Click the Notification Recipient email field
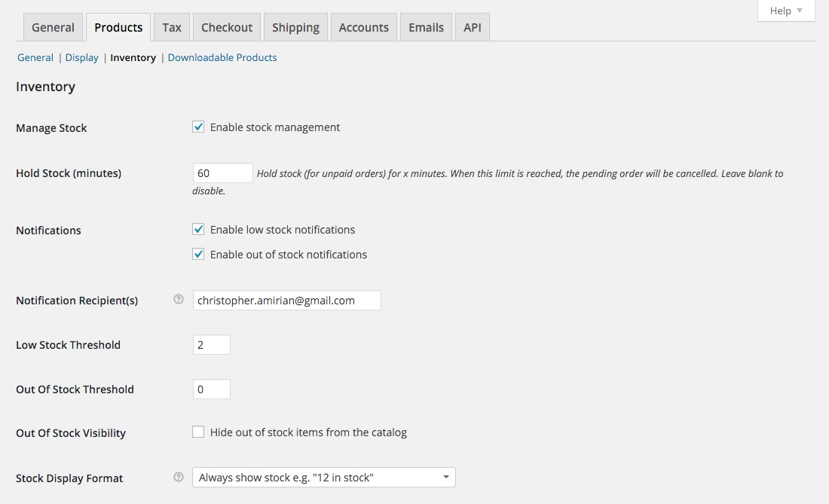 [286, 301]
